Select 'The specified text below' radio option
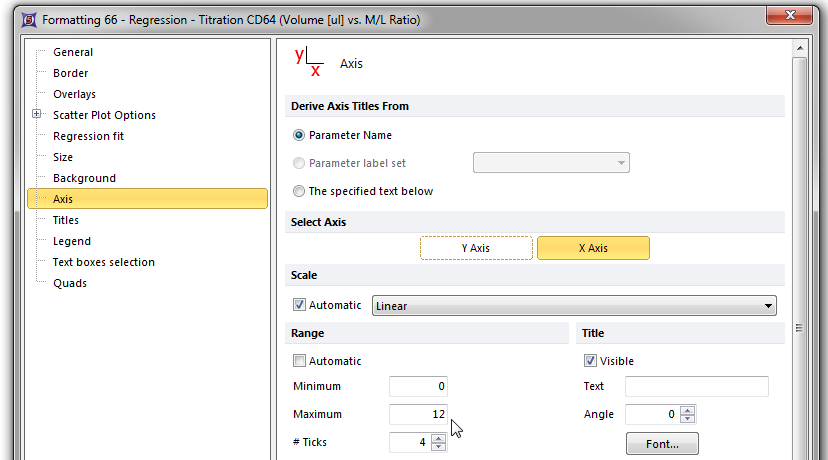Screen dimensions: 828x460 pos(299,191)
